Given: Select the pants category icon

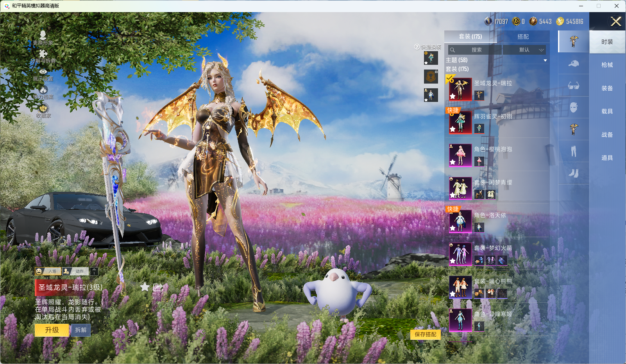Looking at the screenshot, I should click(573, 151).
